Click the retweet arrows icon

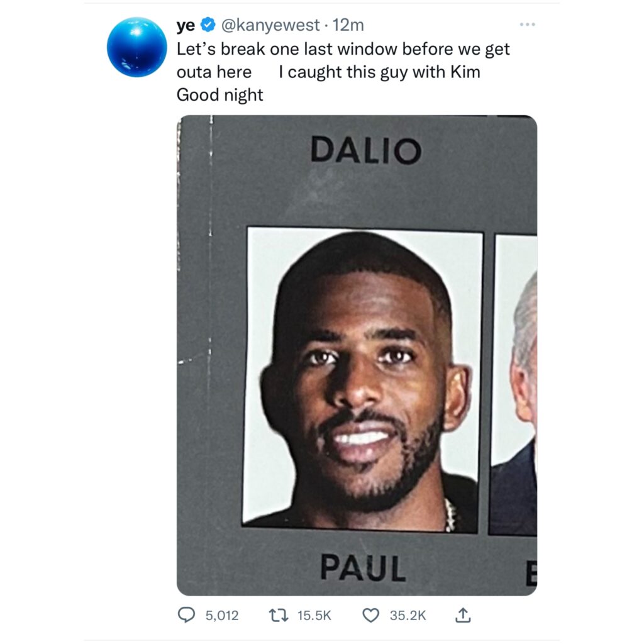click(278, 615)
